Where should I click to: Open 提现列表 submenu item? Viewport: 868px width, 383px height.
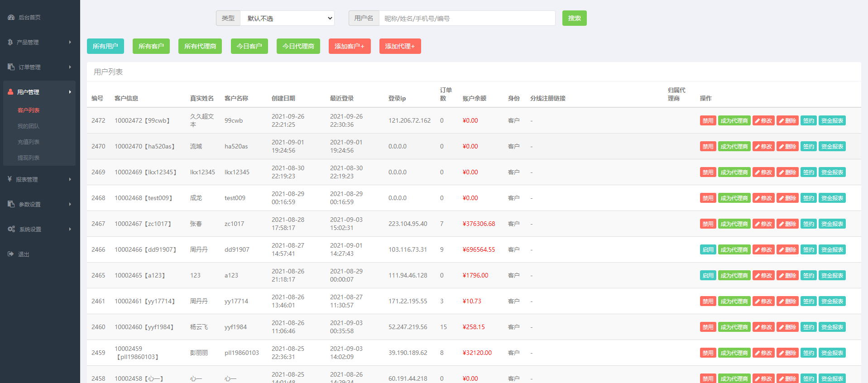[29, 158]
